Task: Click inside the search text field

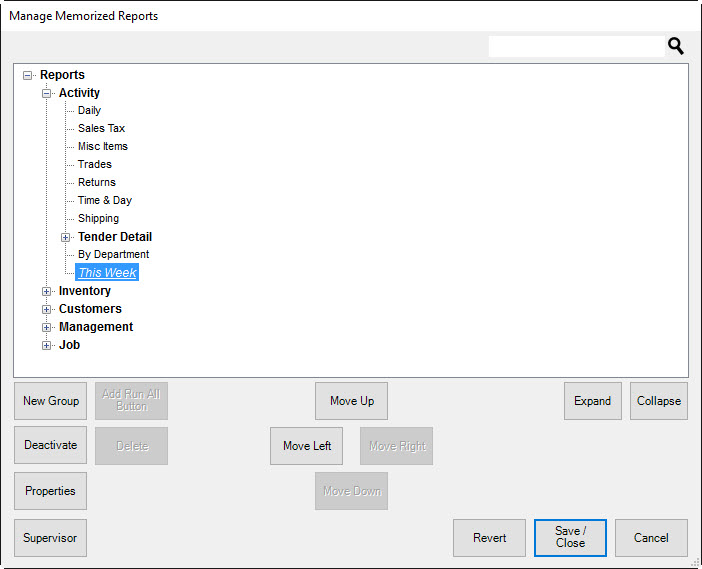Action: click(576, 46)
